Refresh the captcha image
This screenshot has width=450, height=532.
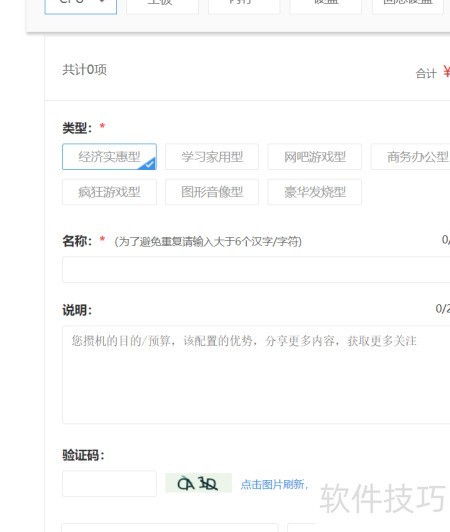pos(199,483)
